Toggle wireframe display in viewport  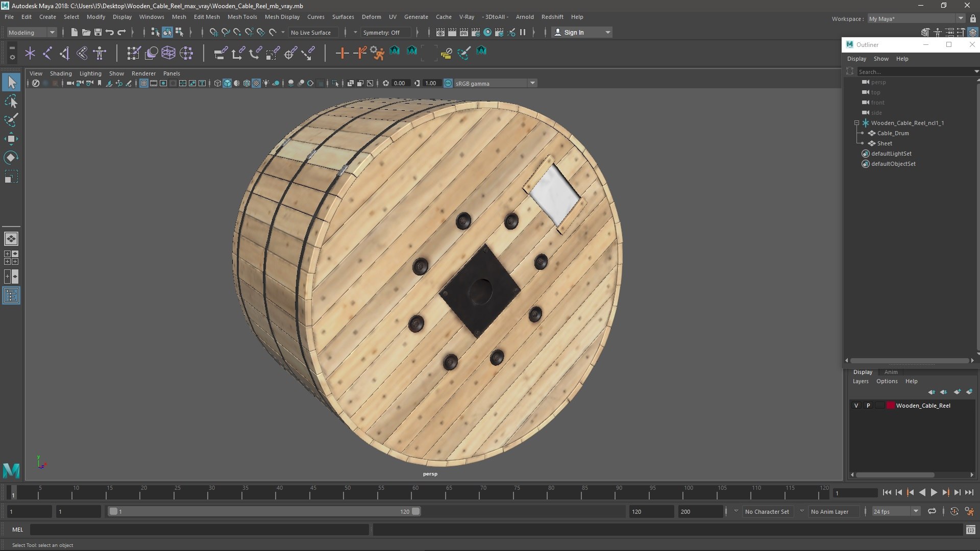[217, 83]
